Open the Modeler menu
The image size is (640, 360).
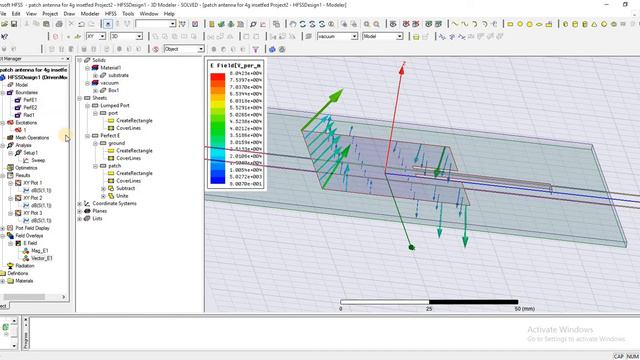pyautogui.click(x=90, y=14)
